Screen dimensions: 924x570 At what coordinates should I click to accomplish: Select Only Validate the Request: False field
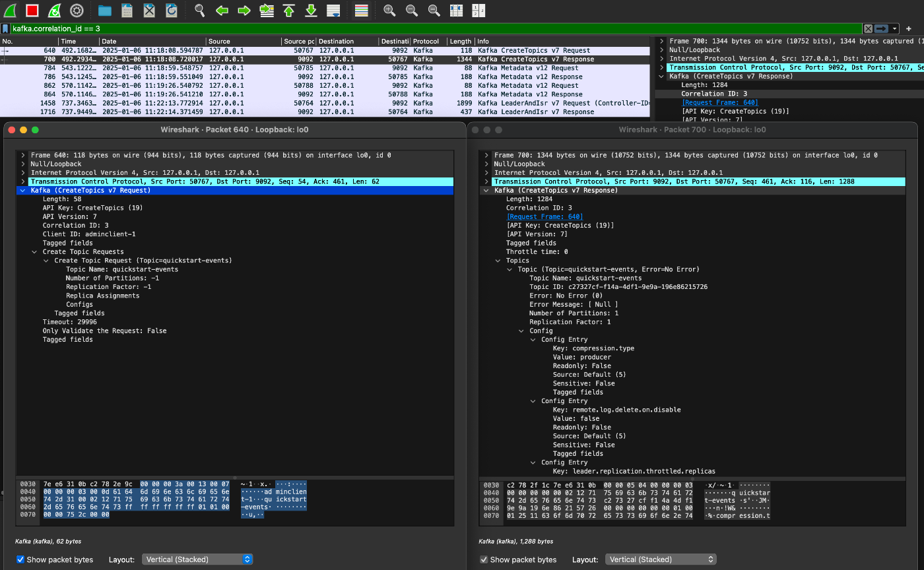click(104, 331)
